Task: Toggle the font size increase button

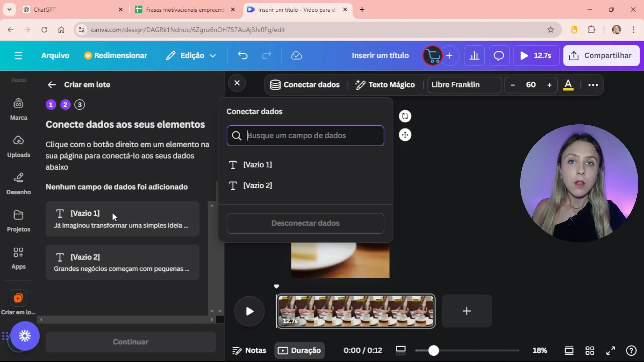Action: tap(549, 84)
